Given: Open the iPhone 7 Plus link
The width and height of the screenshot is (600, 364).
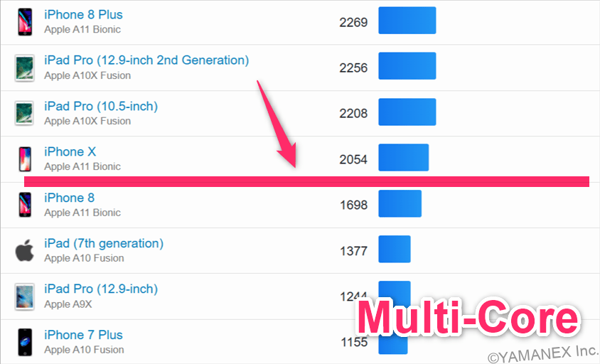Looking at the screenshot, I should tap(83, 335).
